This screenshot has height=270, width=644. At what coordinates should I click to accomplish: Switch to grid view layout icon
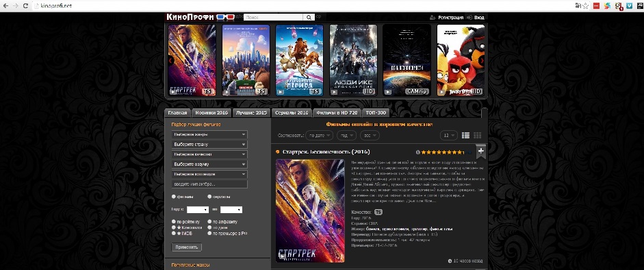click(477, 135)
